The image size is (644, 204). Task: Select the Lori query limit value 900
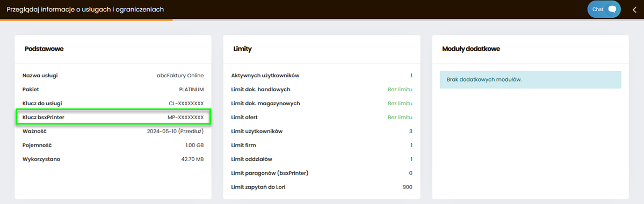pos(408,187)
